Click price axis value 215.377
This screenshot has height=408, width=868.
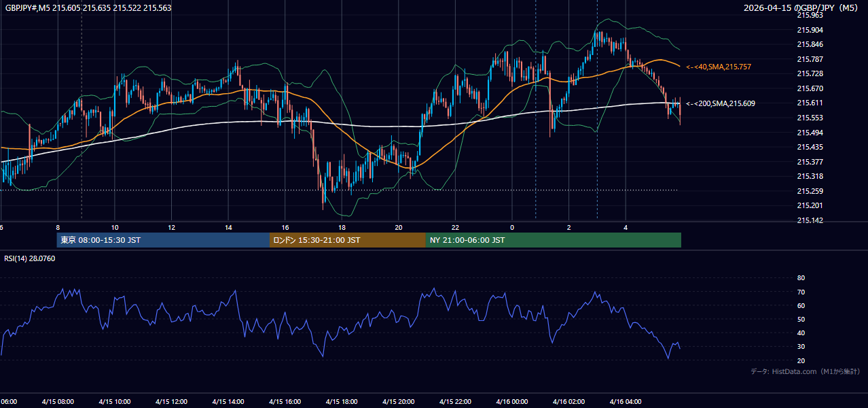tap(810, 162)
